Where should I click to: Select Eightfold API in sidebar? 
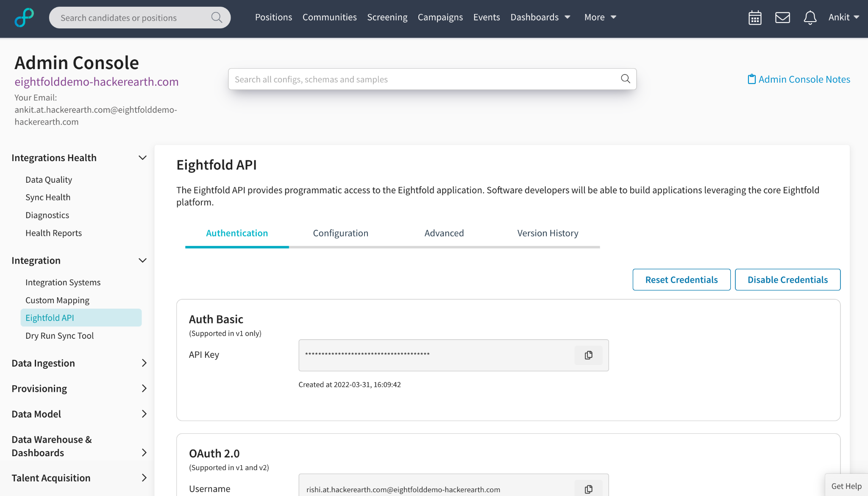[81, 318]
